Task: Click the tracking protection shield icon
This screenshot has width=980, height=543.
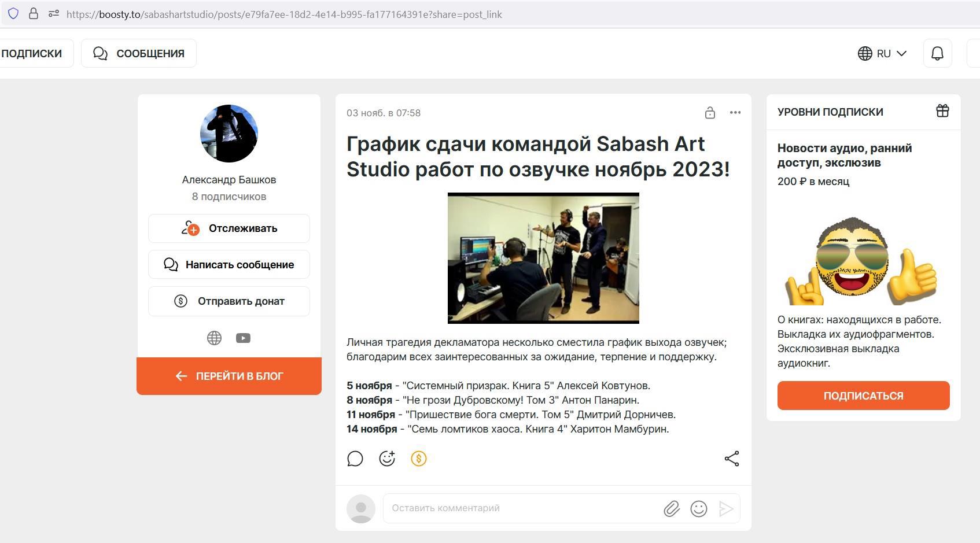Action: pyautogui.click(x=13, y=14)
